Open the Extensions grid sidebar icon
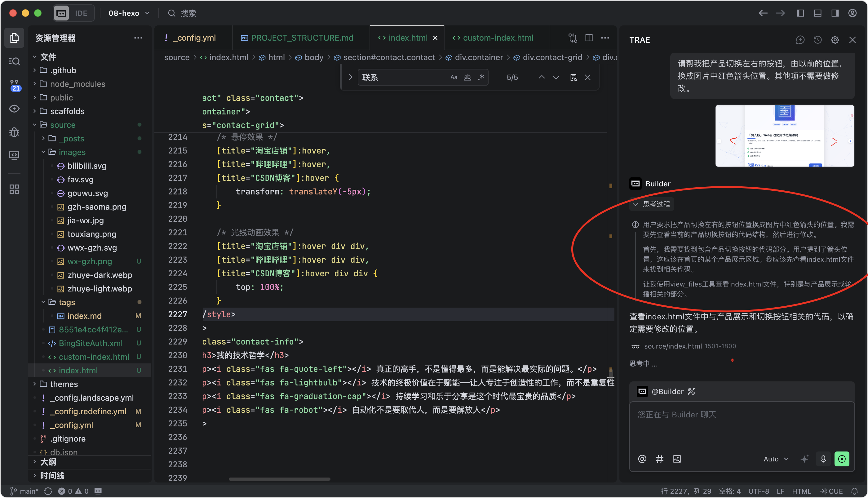This screenshot has width=868, height=498. pyautogui.click(x=14, y=189)
